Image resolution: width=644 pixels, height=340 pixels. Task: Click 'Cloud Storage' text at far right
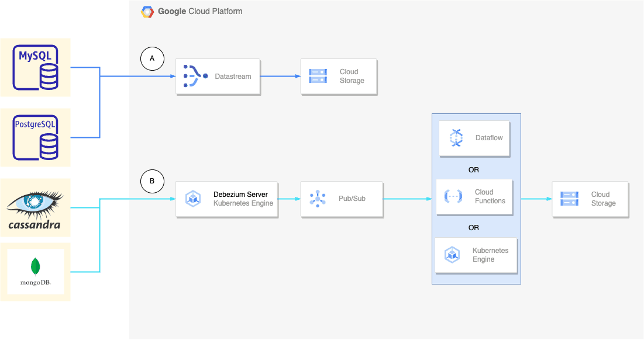pos(603,199)
